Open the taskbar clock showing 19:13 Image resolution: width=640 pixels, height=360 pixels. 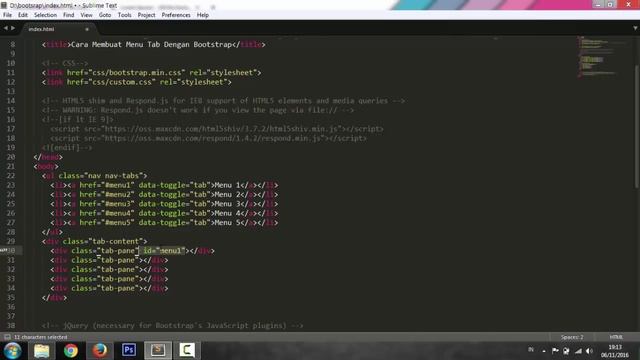click(615, 351)
